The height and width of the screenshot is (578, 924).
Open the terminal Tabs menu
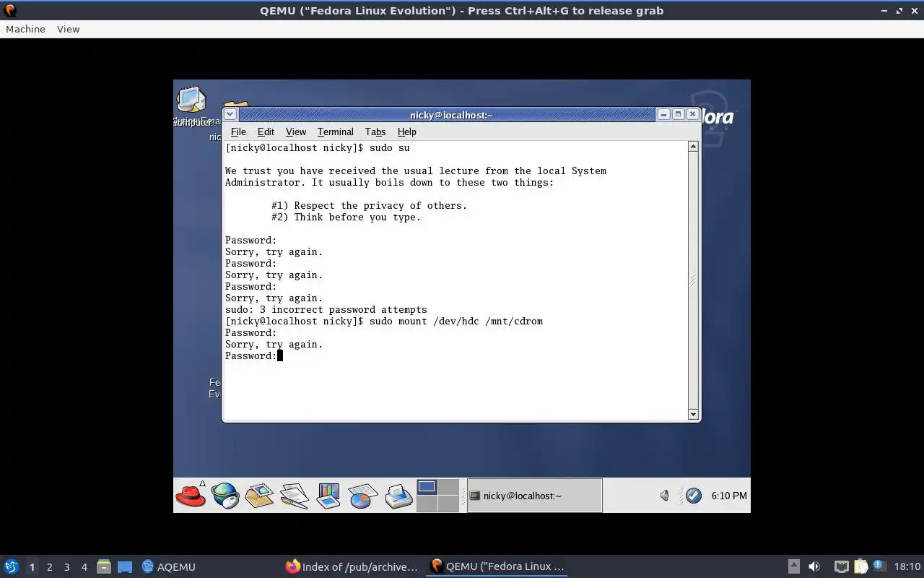click(x=375, y=131)
